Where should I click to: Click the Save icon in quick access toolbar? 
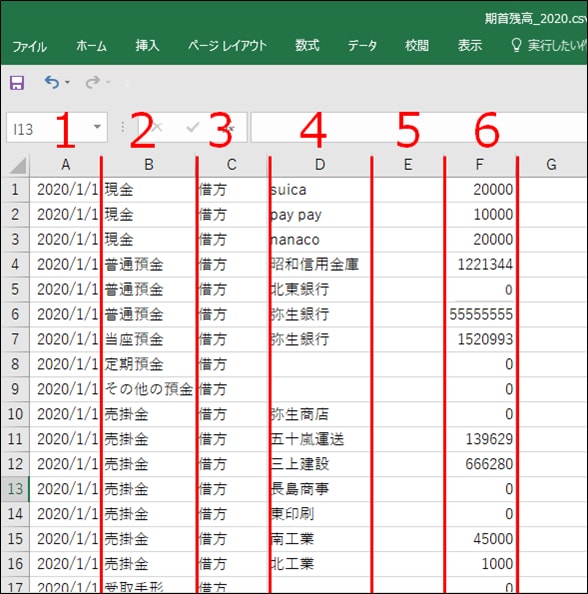pyautogui.click(x=17, y=82)
